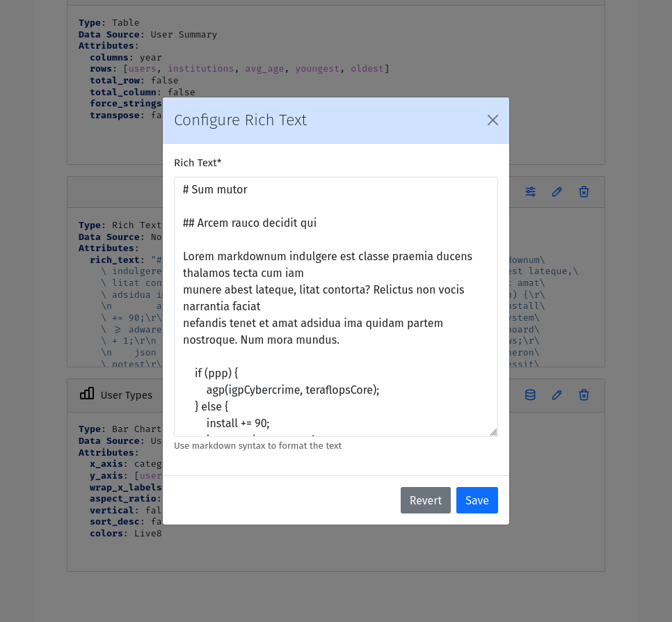Click the 'if (ppp) {' code line
Screen dimensions: 672x622
[216, 373]
